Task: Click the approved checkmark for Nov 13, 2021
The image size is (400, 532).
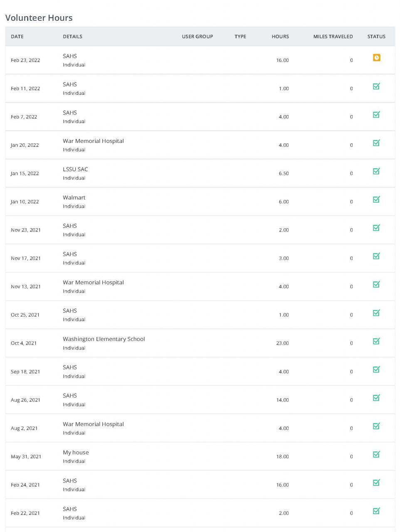Action: [x=376, y=284]
